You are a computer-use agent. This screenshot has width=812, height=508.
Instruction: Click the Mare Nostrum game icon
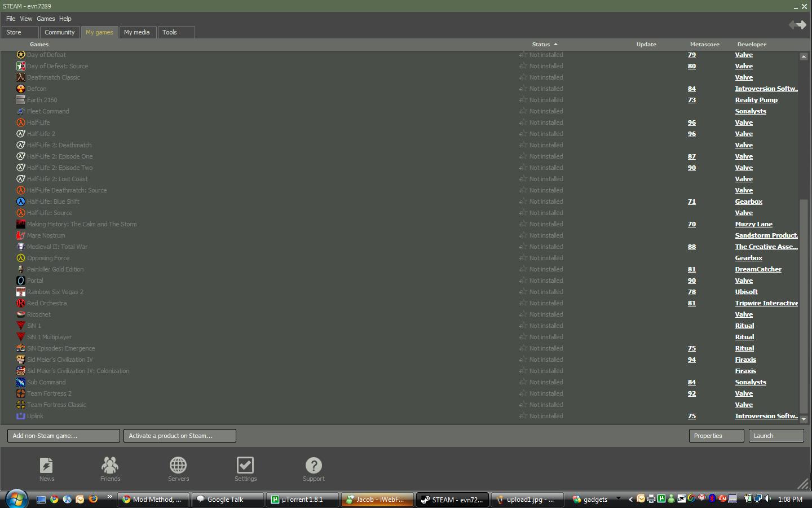tap(21, 235)
